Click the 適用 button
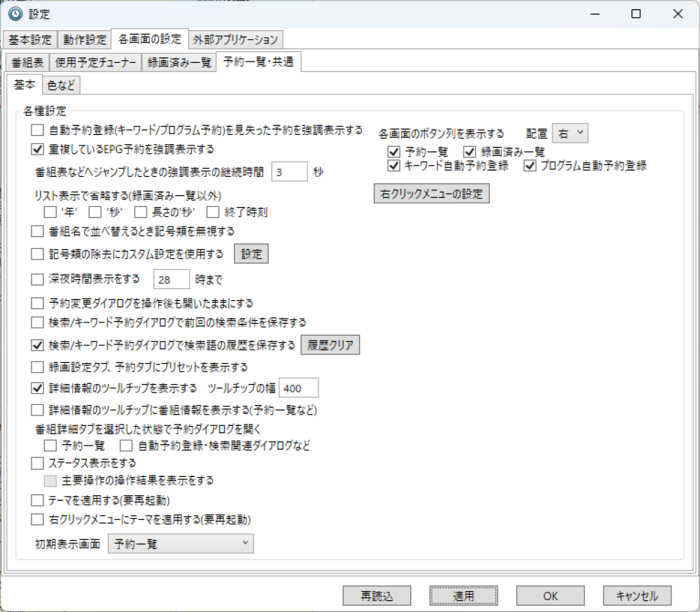Screen dimensions: 700x612 463,595
